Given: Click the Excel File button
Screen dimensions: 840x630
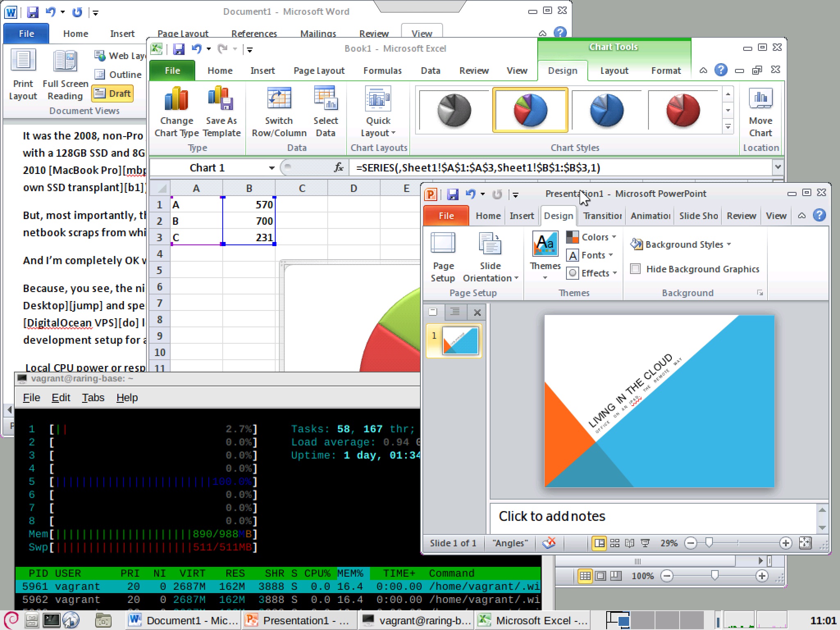Looking at the screenshot, I should coord(172,71).
